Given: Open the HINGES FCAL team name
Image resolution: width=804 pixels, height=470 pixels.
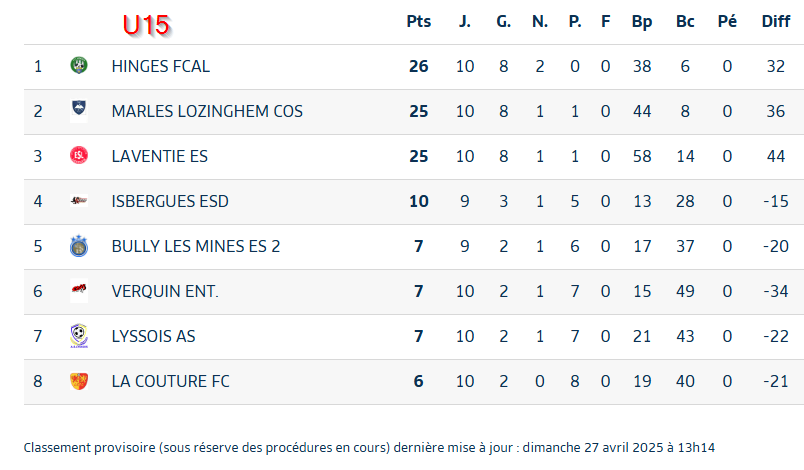Looking at the screenshot, I should (160, 66).
